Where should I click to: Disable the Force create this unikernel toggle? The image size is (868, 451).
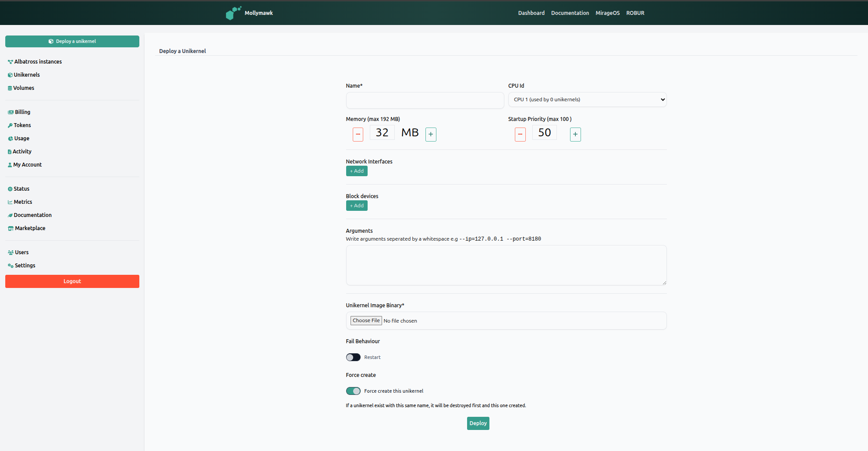(x=353, y=391)
